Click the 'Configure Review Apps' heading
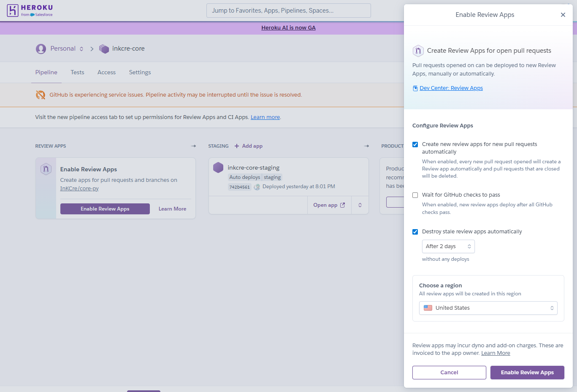Viewport: 577px width, 392px height. (x=443, y=126)
